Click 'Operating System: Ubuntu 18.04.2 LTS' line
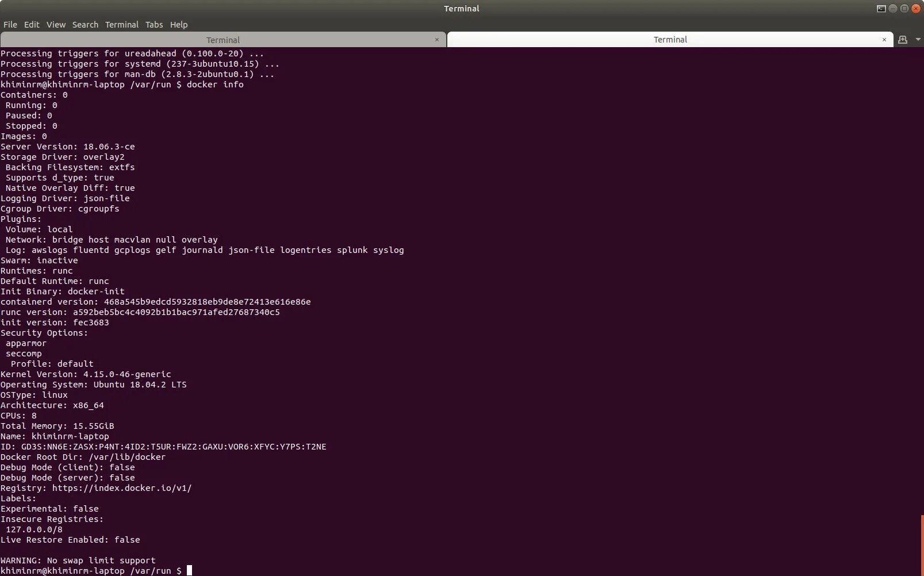 coord(94,385)
